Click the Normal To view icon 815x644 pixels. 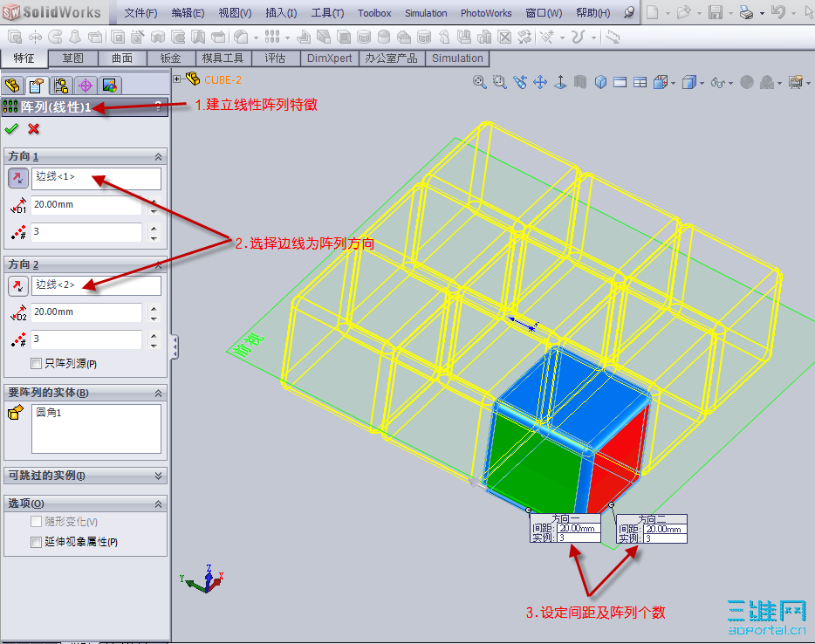[560, 82]
